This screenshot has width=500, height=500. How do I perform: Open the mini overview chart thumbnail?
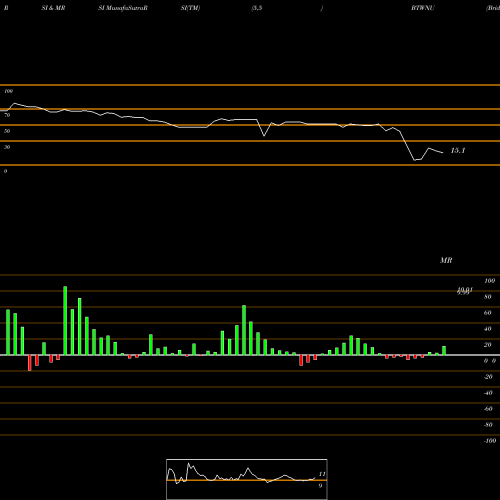pos(247,479)
